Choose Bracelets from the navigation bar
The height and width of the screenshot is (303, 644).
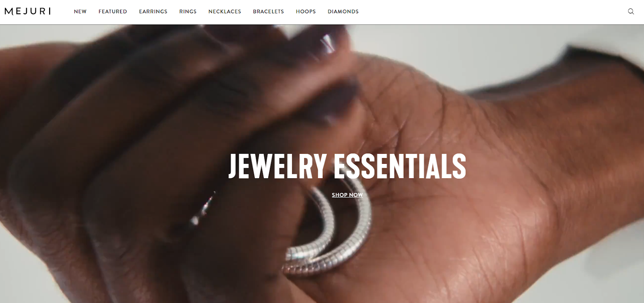(x=268, y=11)
